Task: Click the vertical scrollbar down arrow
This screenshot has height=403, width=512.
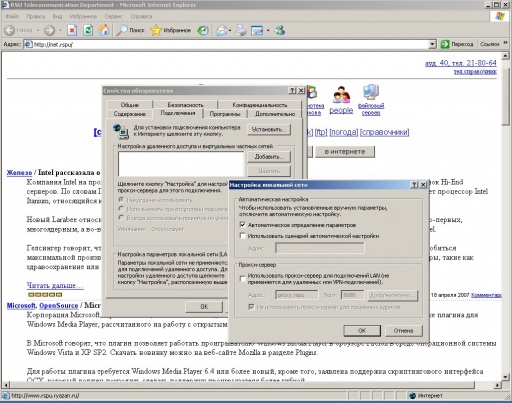Action: [x=505, y=377]
